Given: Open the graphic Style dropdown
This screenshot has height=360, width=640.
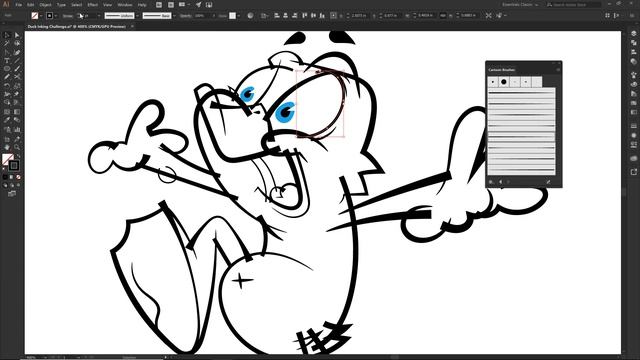Looking at the screenshot, I should coord(239,16).
